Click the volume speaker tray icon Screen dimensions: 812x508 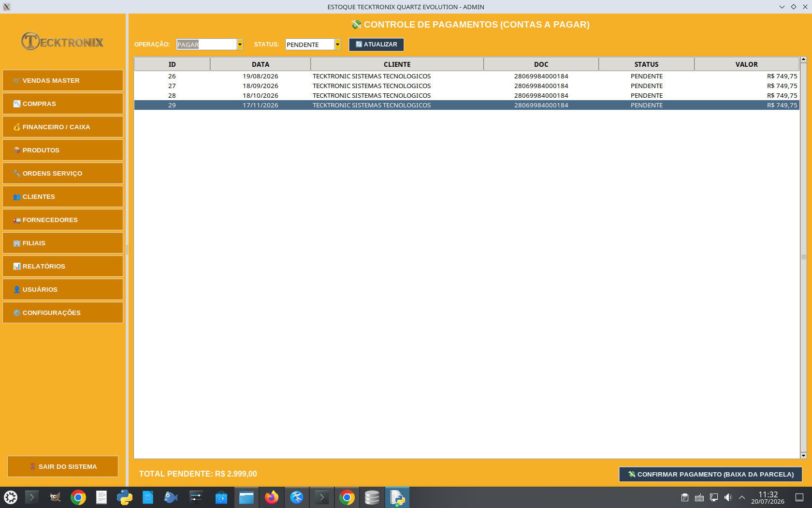click(728, 497)
